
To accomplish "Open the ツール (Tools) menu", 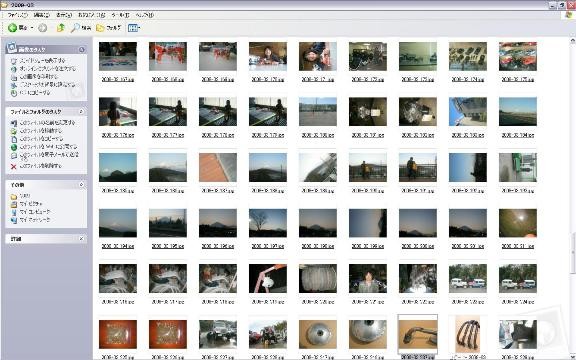I will pos(120,15).
